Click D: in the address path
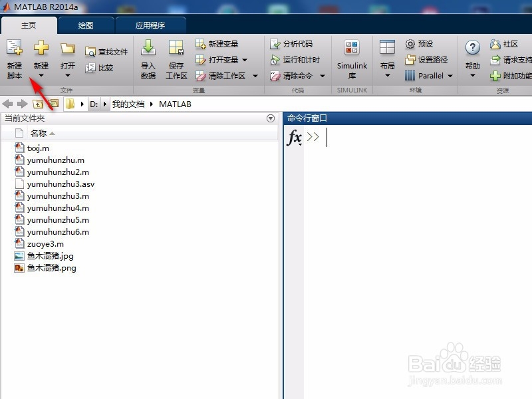 click(x=94, y=104)
